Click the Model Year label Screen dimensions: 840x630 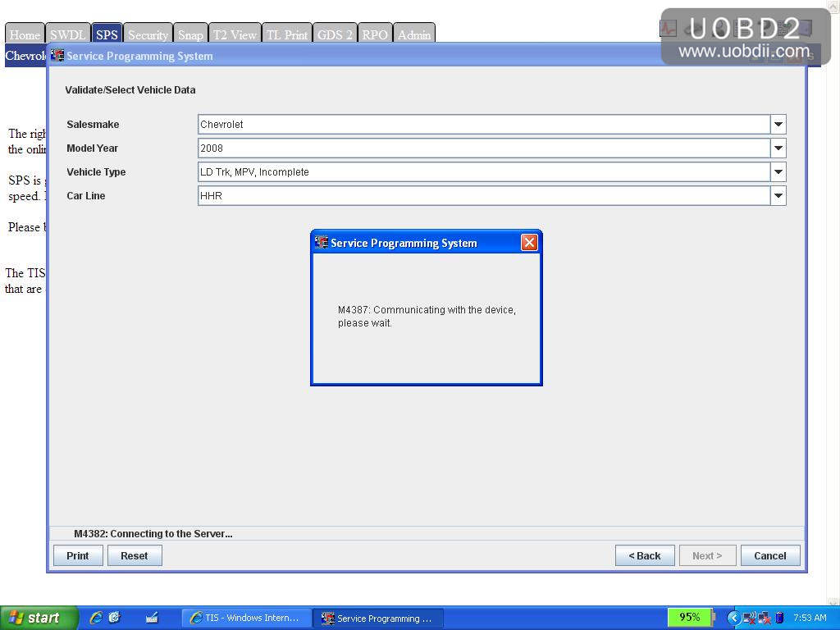pyautogui.click(x=92, y=148)
